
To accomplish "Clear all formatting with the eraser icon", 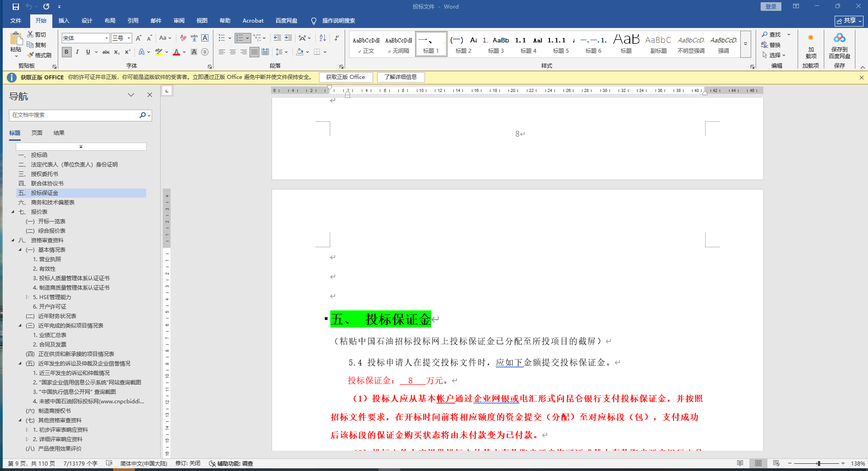I will pos(183,38).
